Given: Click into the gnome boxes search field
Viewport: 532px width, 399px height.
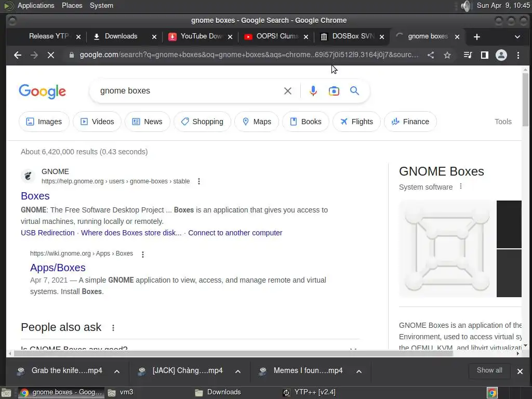Looking at the screenshot, I should pyautogui.click(x=189, y=91).
